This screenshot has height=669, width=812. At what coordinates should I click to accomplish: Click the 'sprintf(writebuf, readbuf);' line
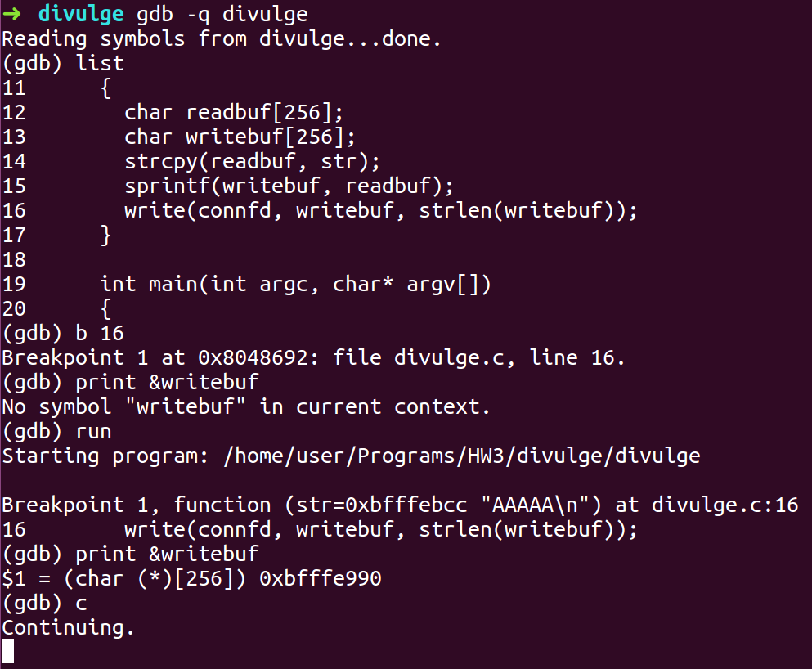tap(289, 186)
